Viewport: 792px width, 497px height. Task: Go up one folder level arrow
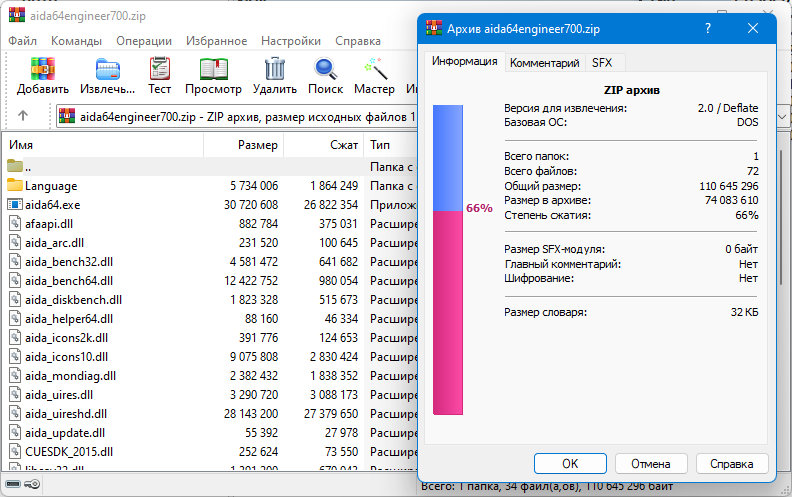(23, 116)
